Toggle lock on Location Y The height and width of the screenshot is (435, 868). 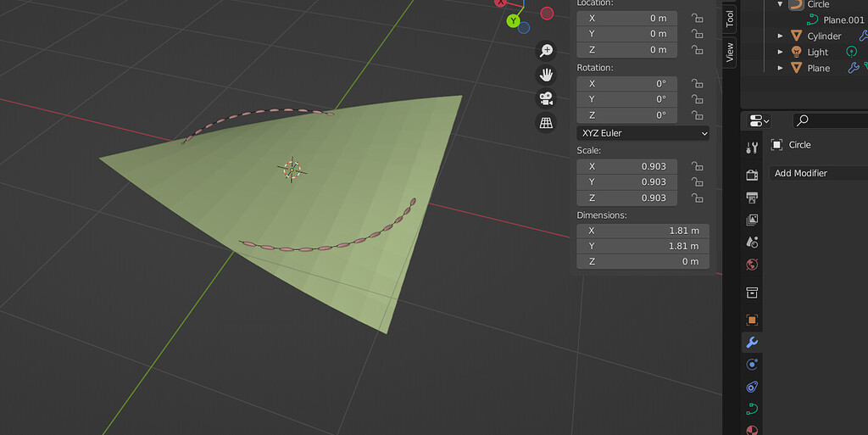[x=697, y=34]
